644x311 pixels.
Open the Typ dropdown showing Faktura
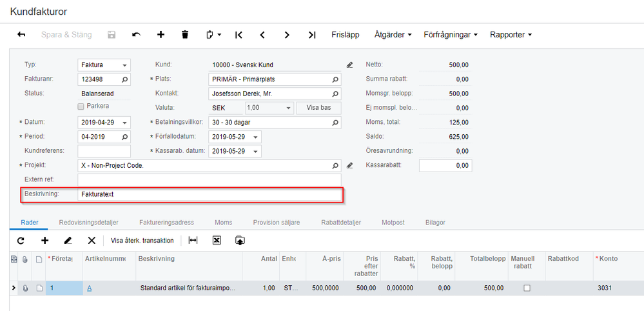[124, 65]
